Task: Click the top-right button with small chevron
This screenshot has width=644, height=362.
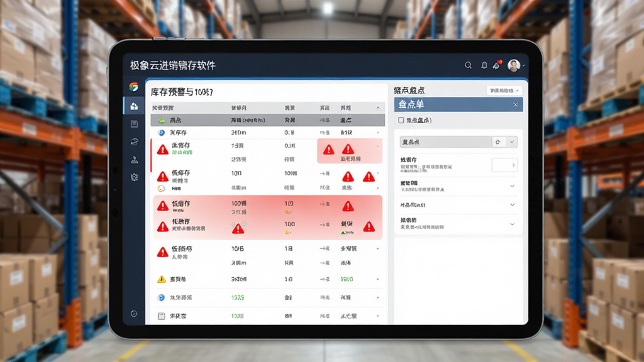Action: pos(504,90)
